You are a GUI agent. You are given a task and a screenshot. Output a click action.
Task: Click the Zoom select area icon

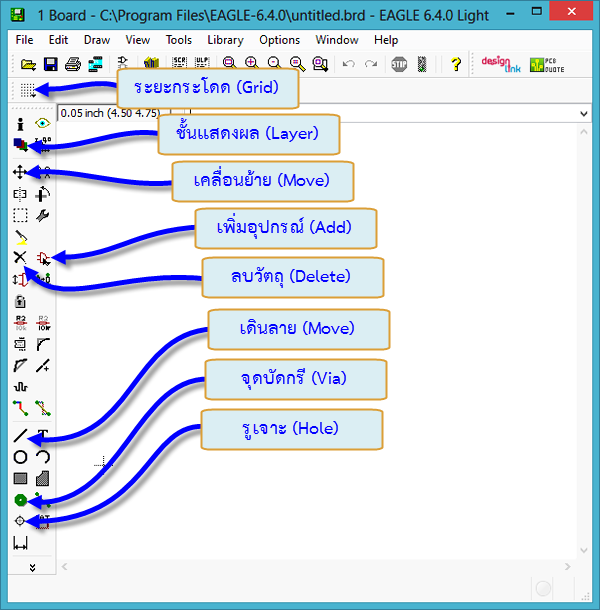320,64
